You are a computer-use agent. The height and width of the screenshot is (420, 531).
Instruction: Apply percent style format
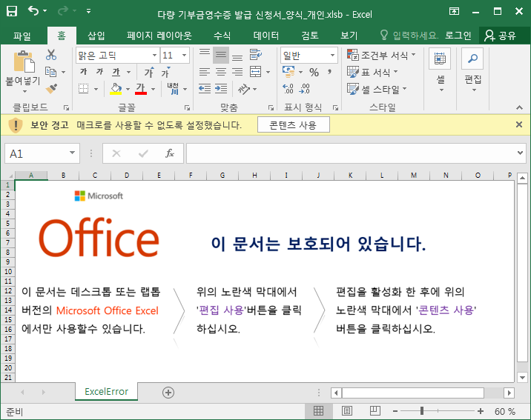coord(314,72)
